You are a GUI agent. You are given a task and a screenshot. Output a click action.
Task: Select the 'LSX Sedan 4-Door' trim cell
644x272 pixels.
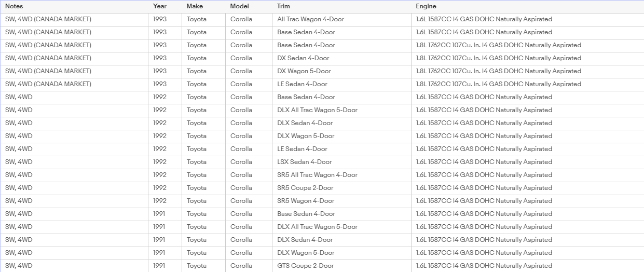click(341, 162)
